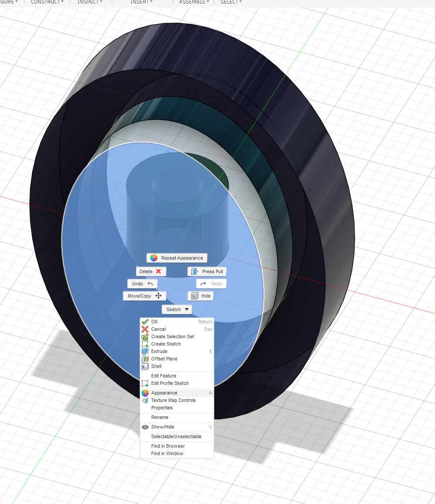Select the Extrude menu entry text
435x504 pixels.
click(159, 351)
